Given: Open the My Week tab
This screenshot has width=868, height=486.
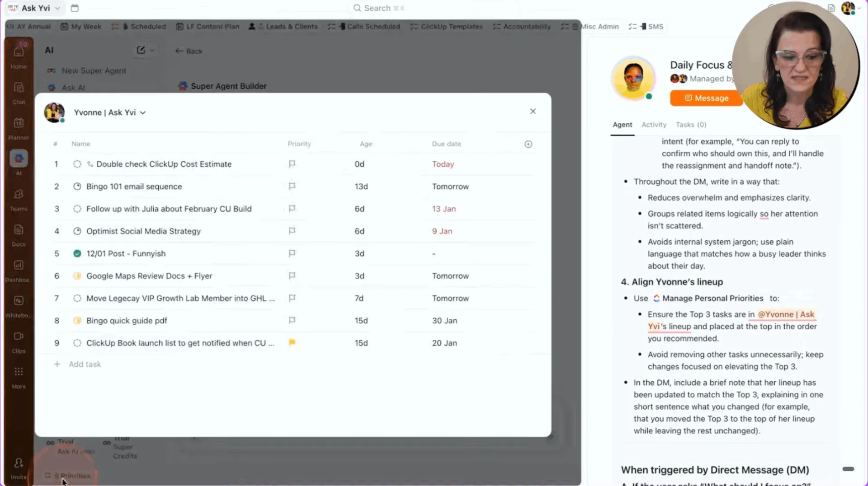Looking at the screenshot, I should [x=81, y=26].
